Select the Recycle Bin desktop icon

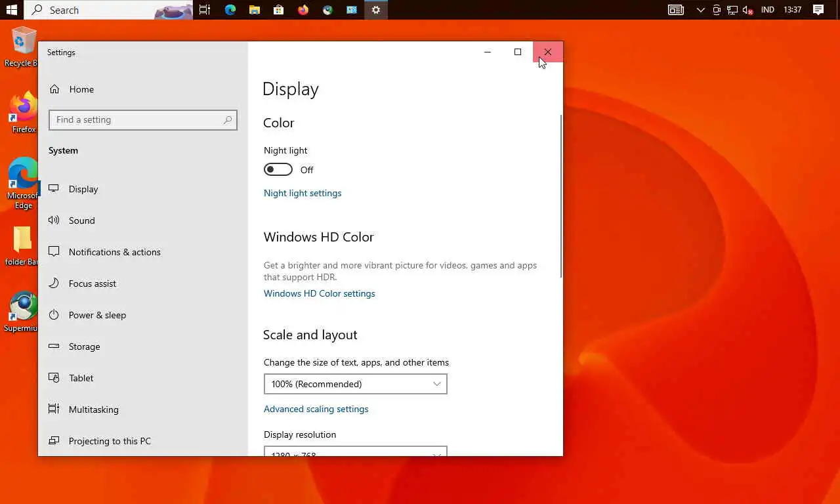pos(22,47)
